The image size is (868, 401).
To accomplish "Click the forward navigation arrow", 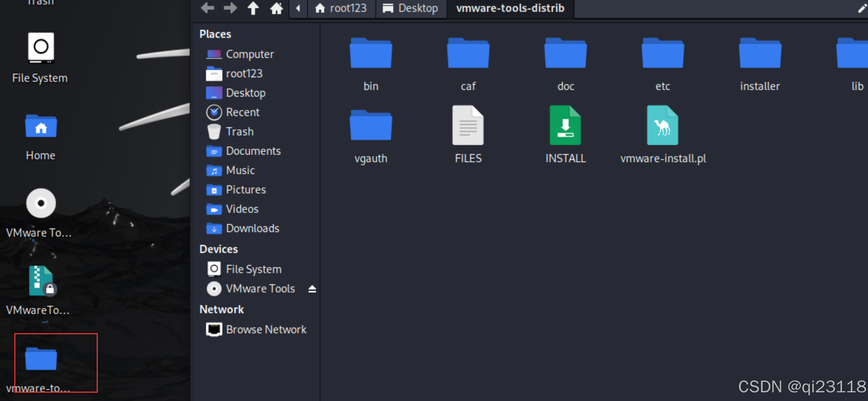I will pyautogui.click(x=230, y=8).
